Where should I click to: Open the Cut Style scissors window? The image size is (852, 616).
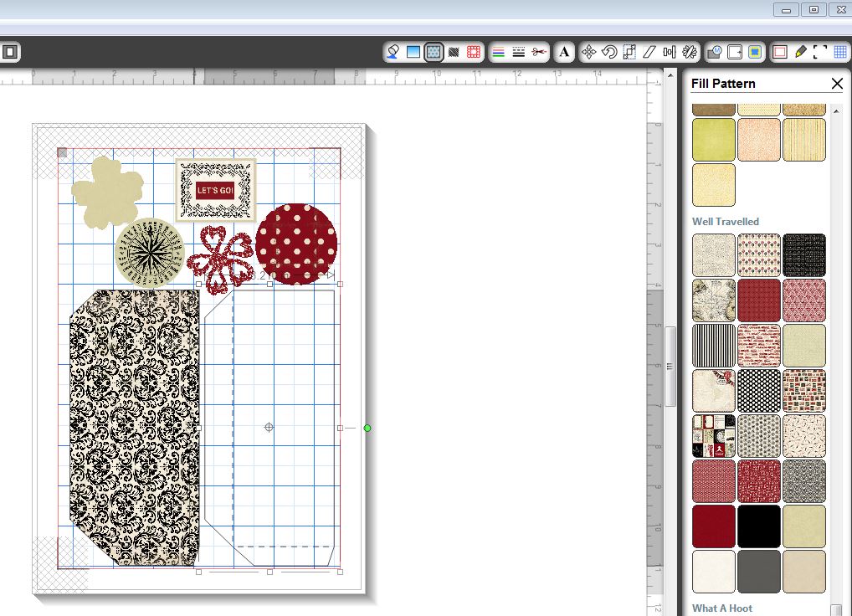tap(539, 52)
